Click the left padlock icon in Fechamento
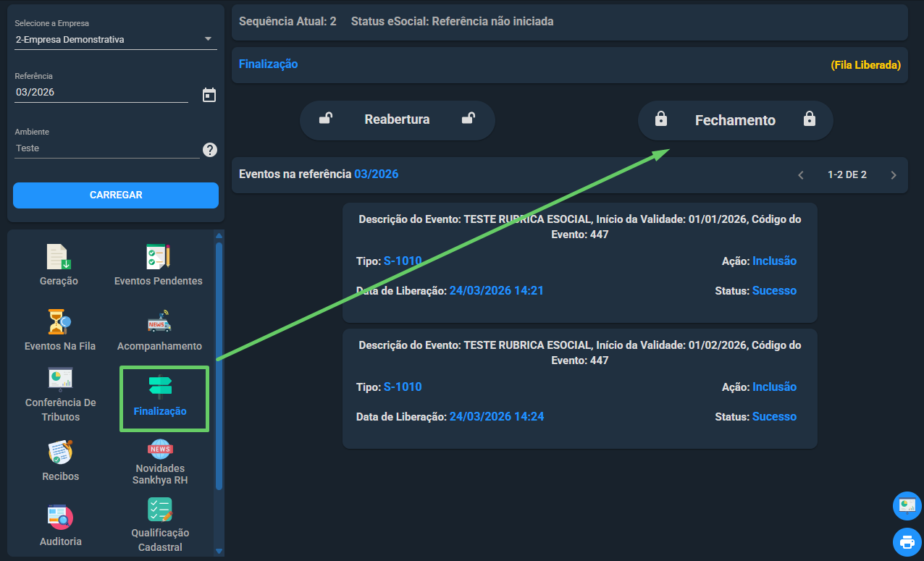The image size is (924, 561). [x=661, y=119]
